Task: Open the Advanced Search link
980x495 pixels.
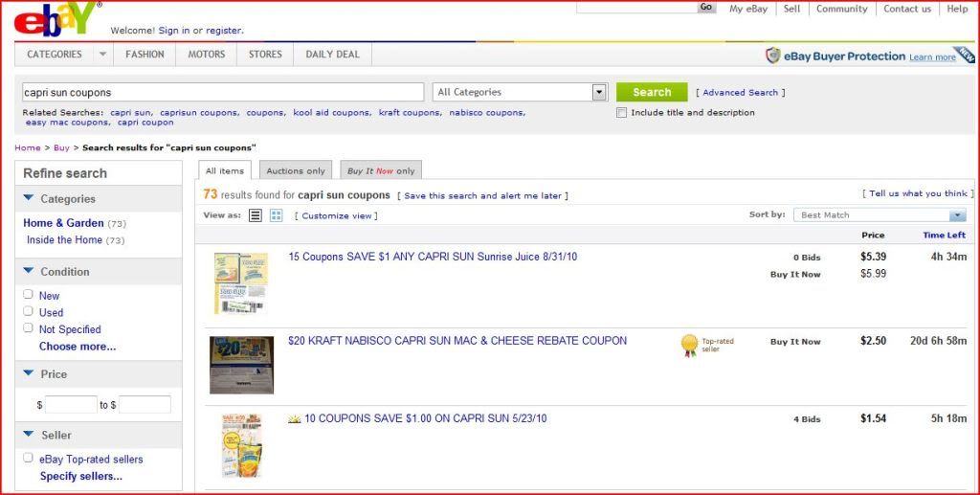Action: [740, 93]
